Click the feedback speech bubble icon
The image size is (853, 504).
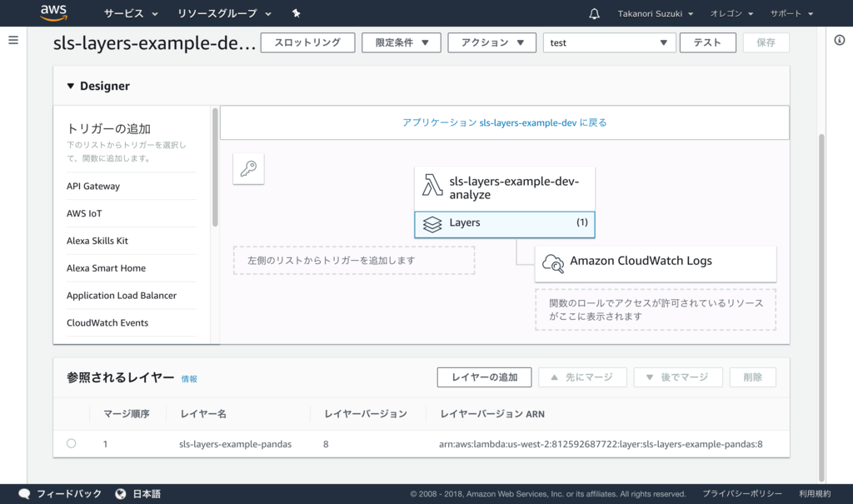(24, 494)
